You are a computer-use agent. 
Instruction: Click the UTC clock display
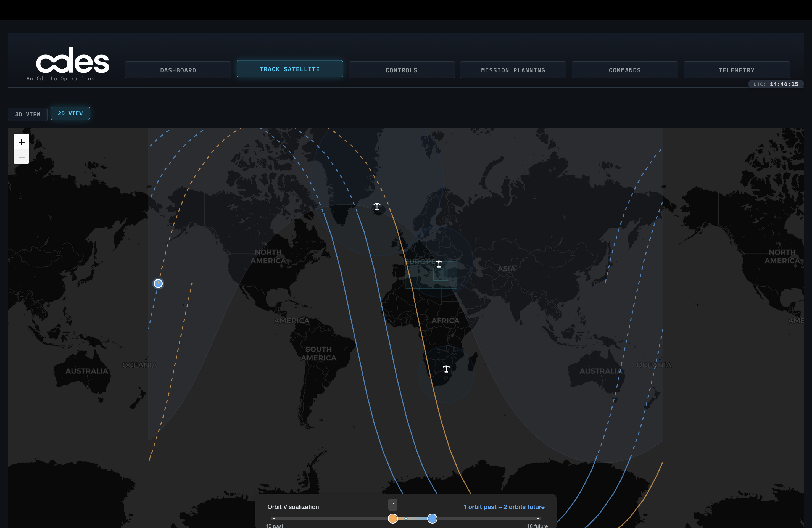(x=776, y=84)
